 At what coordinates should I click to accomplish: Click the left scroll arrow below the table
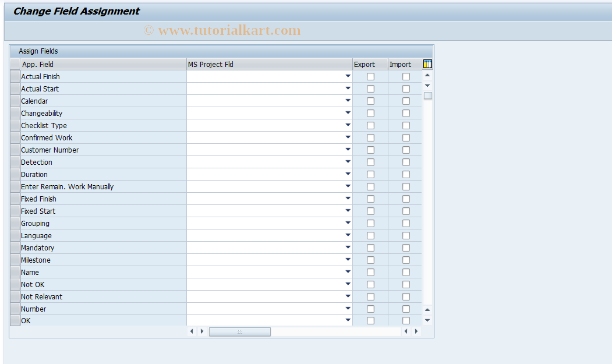(x=192, y=331)
